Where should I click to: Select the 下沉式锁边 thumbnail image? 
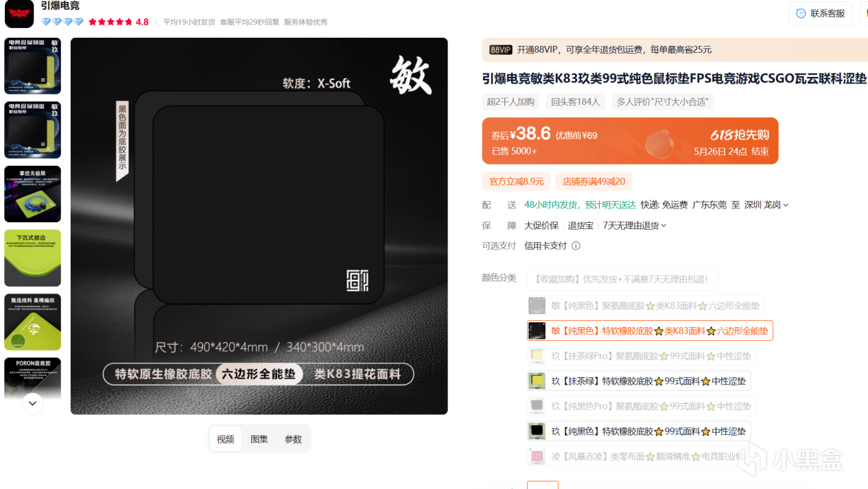pos(32,258)
